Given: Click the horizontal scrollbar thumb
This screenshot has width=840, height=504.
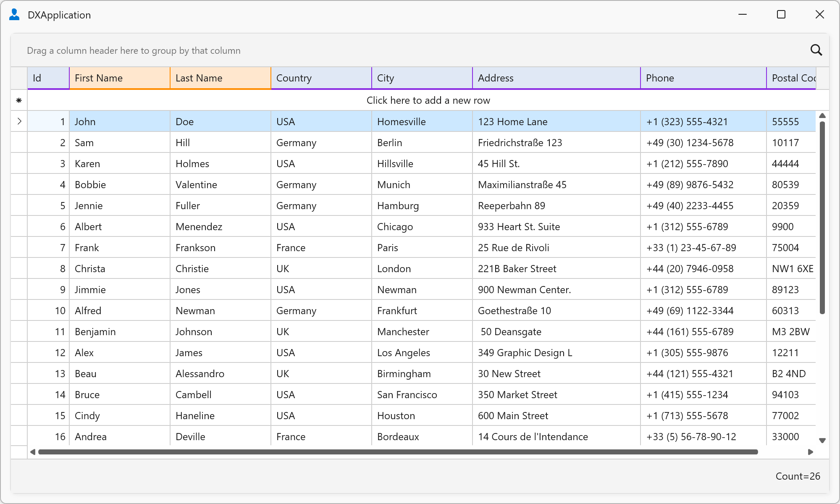Looking at the screenshot, I should [398, 452].
